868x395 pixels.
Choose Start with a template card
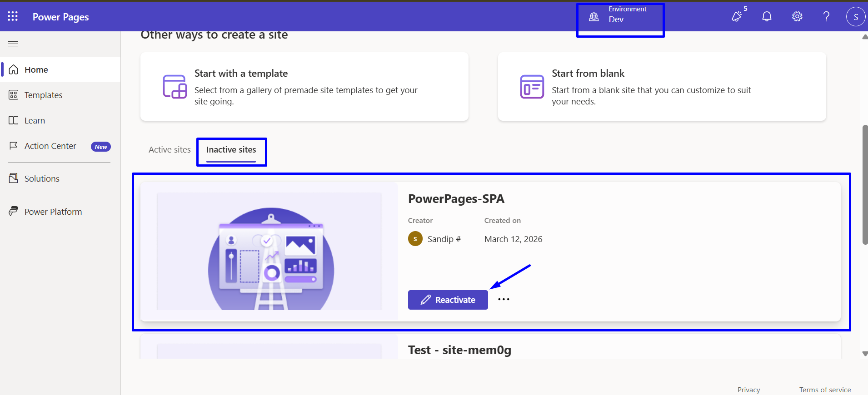point(304,86)
